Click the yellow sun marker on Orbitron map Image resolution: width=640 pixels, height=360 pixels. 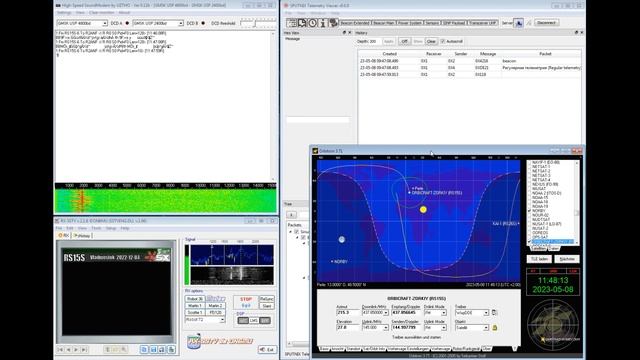click(423, 209)
